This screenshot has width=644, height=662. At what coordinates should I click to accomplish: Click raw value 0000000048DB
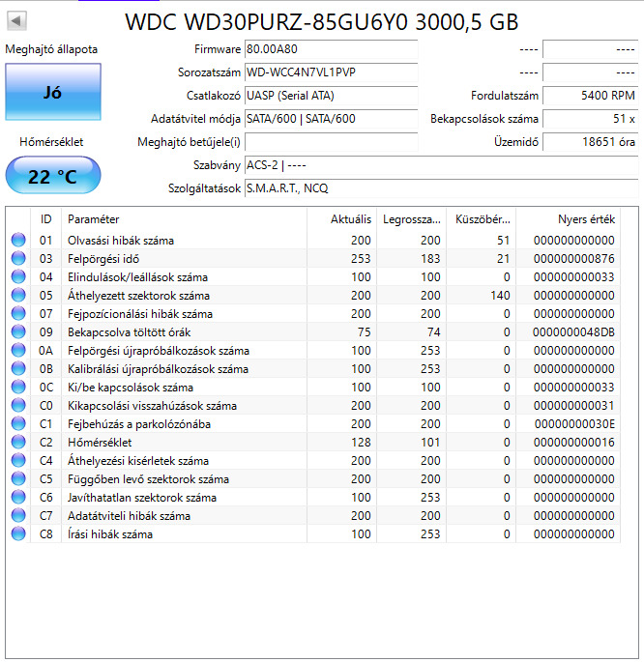click(573, 331)
